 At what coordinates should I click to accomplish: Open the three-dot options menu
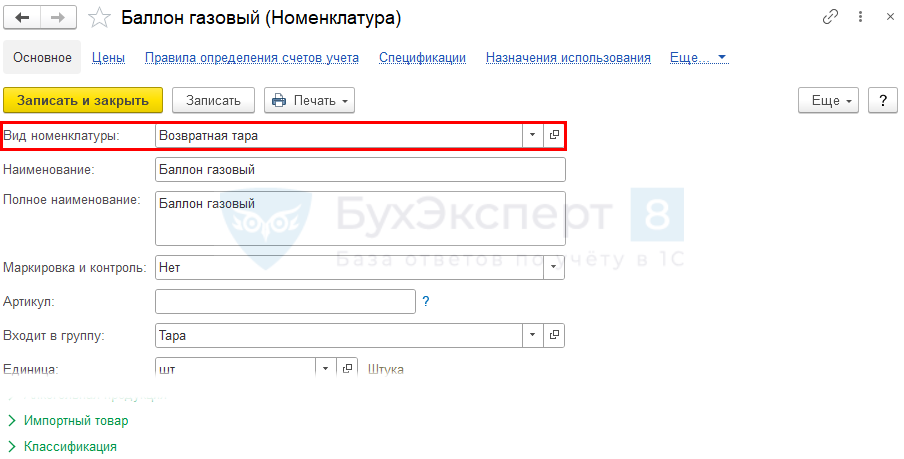[860, 17]
